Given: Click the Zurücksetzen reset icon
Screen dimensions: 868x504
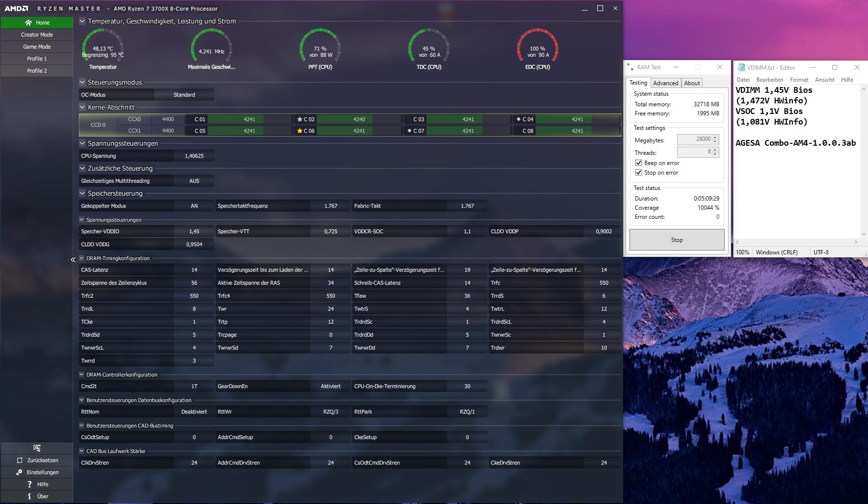Looking at the screenshot, I should coord(20,460).
